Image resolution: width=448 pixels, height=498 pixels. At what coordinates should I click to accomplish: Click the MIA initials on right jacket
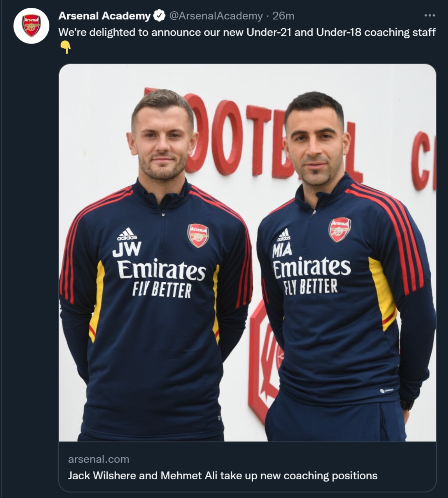(282, 250)
